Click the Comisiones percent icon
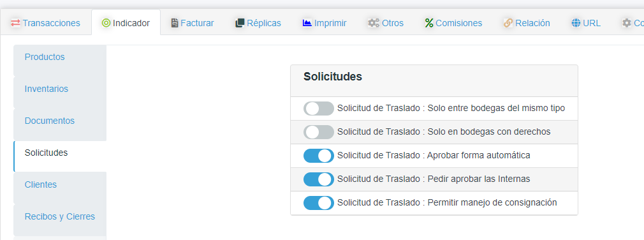Screen dimensions: 644x240 [429, 23]
